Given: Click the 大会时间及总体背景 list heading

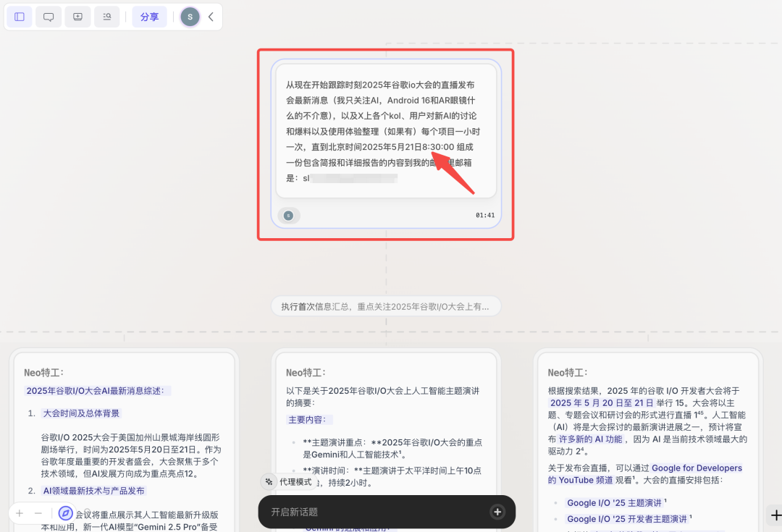Looking at the screenshot, I should click(81, 413).
